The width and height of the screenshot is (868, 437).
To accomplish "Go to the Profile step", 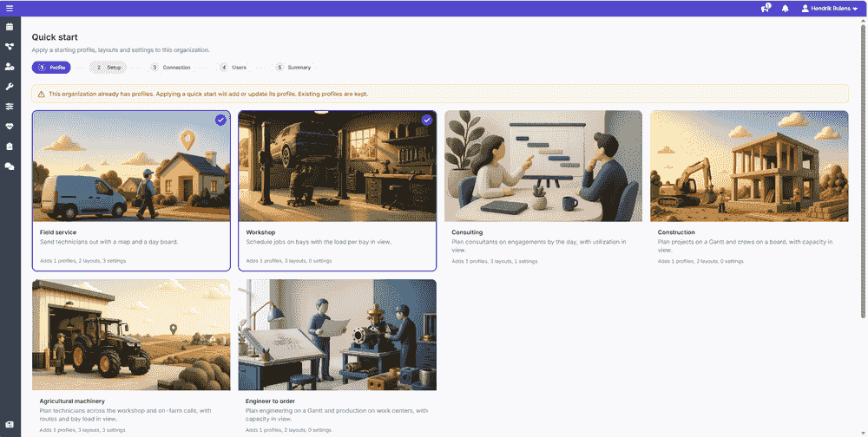I will 51,68.
